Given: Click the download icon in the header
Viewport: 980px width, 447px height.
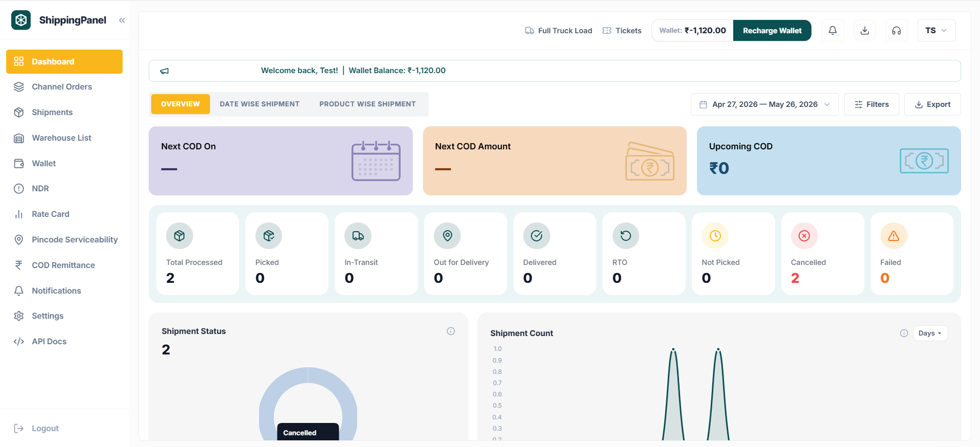Looking at the screenshot, I should pos(865,31).
